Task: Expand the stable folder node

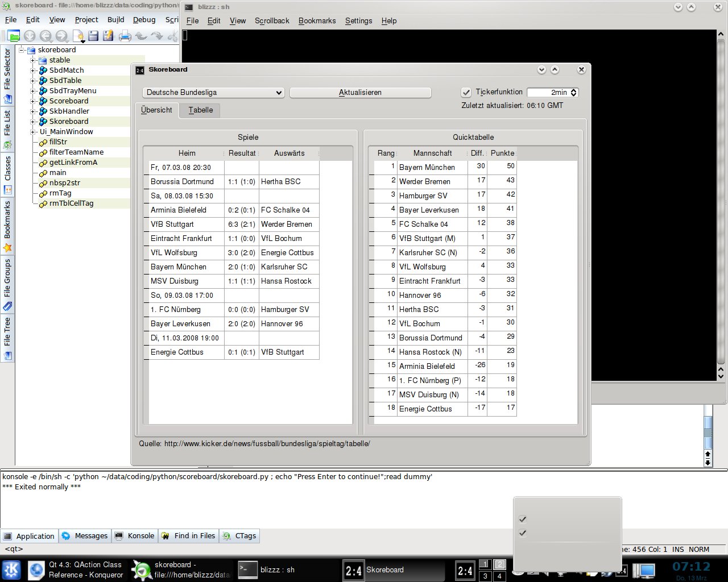Action: click(33, 60)
